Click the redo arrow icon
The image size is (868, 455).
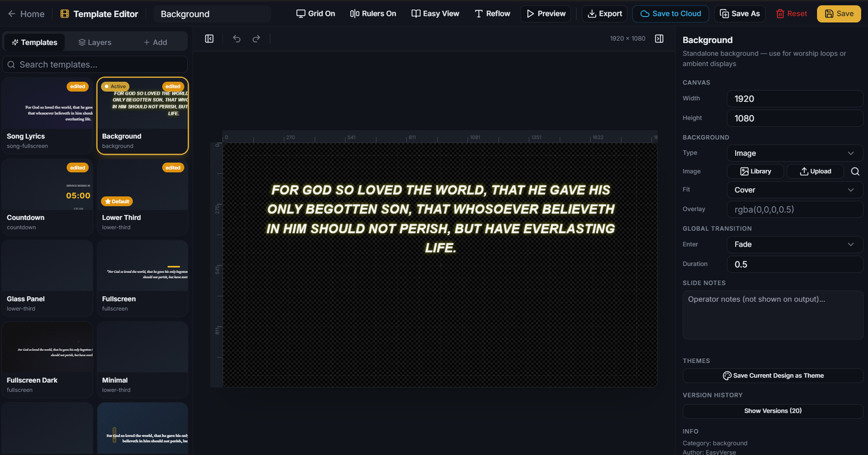[256, 39]
